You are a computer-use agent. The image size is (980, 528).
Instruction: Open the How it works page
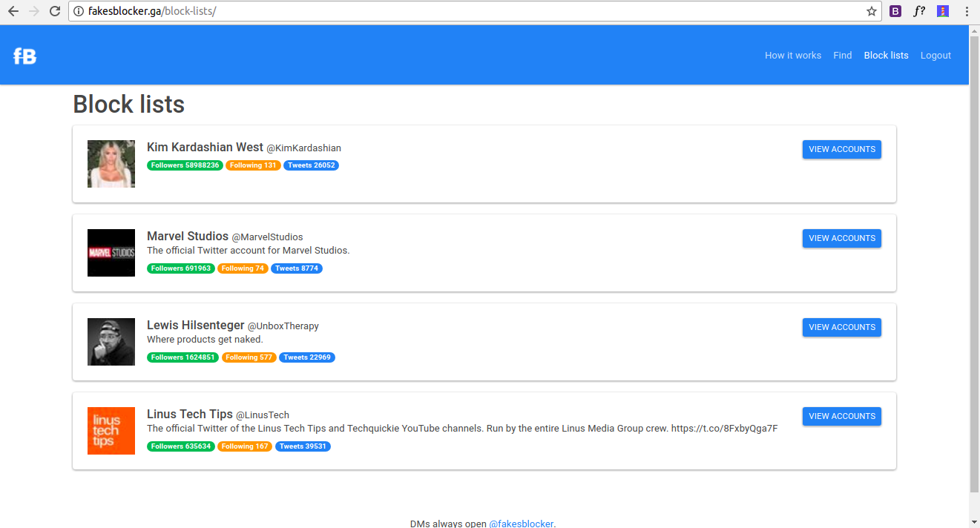pos(793,56)
